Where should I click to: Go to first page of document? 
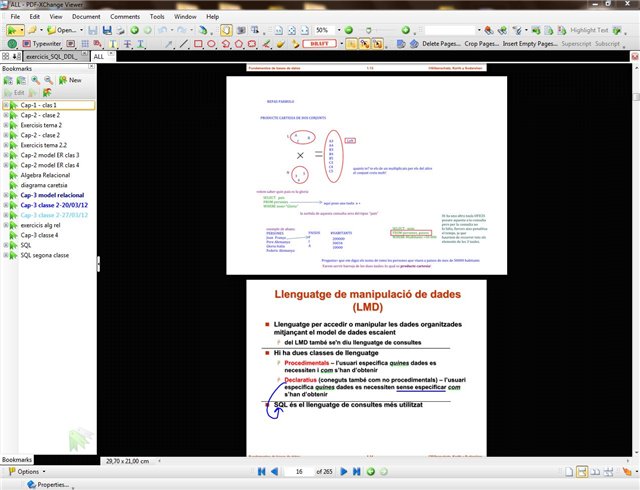pos(262,472)
